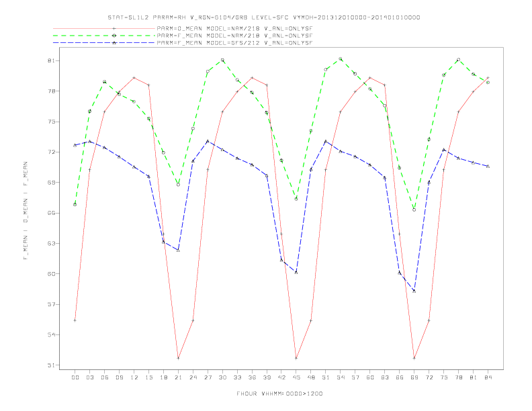532x411 pixels.
Task: Select legend text PARM=O_MEAN MODEL=NAM/218
Action: (x=208, y=28)
